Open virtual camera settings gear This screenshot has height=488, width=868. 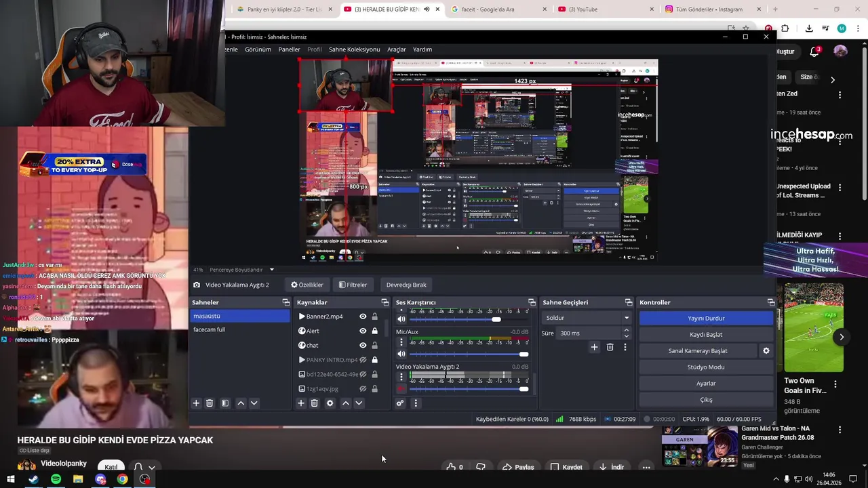(x=766, y=350)
